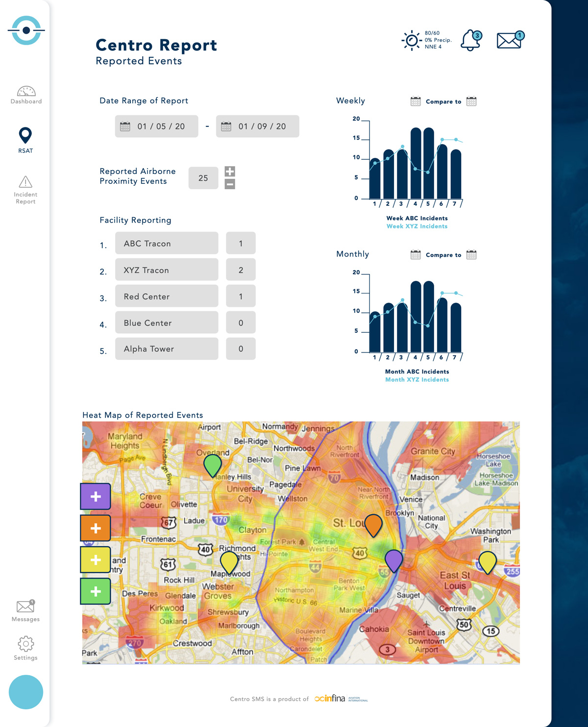Image resolution: width=588 pixels, height=727 pixels.
Task: Increase Reported Airborne Proximity Events count
Action: pyautogui.click(x=230, y=171)
